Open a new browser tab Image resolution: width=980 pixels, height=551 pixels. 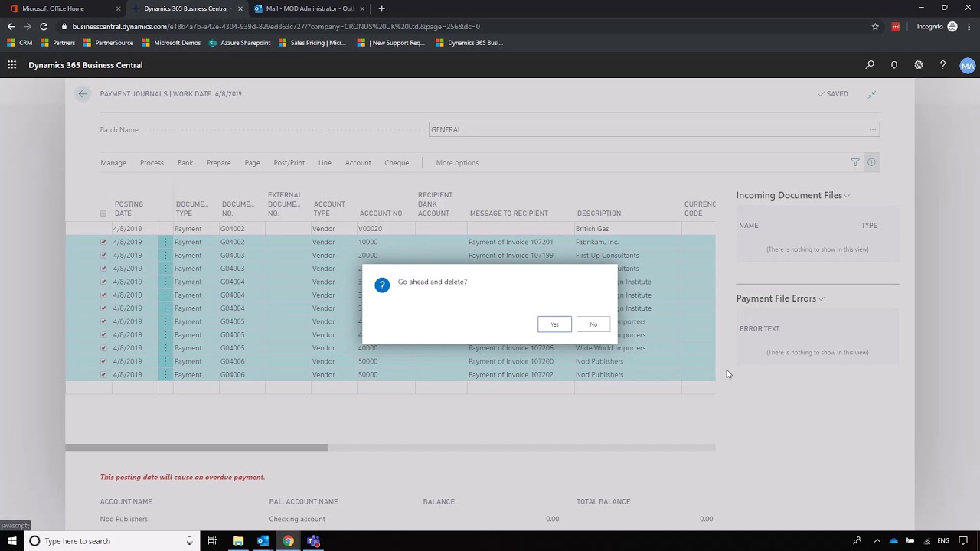[381, 8]
